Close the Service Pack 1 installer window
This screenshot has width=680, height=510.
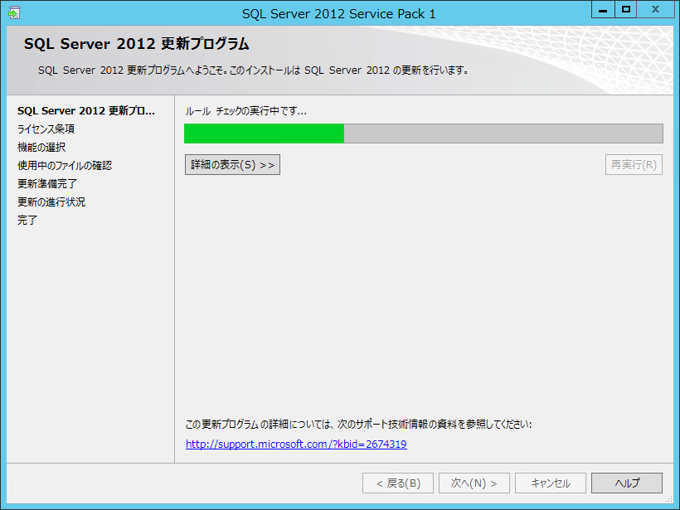(x=655, y=10)
